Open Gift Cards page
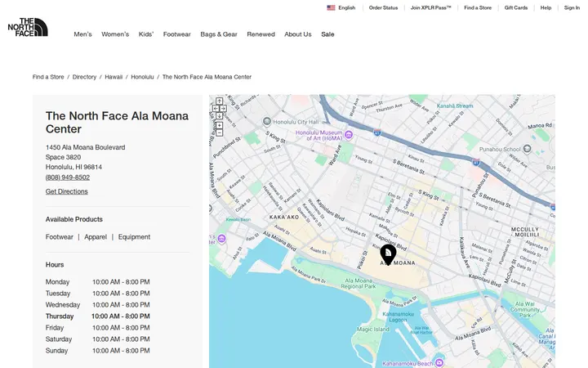This screenshot has width=588, height=368. [x=516, y=7]
